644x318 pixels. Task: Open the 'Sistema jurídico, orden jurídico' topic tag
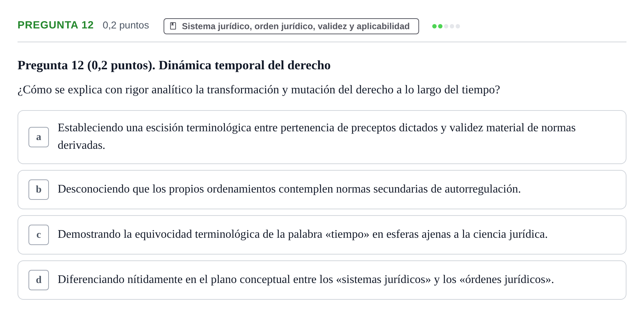pos(291,26)
